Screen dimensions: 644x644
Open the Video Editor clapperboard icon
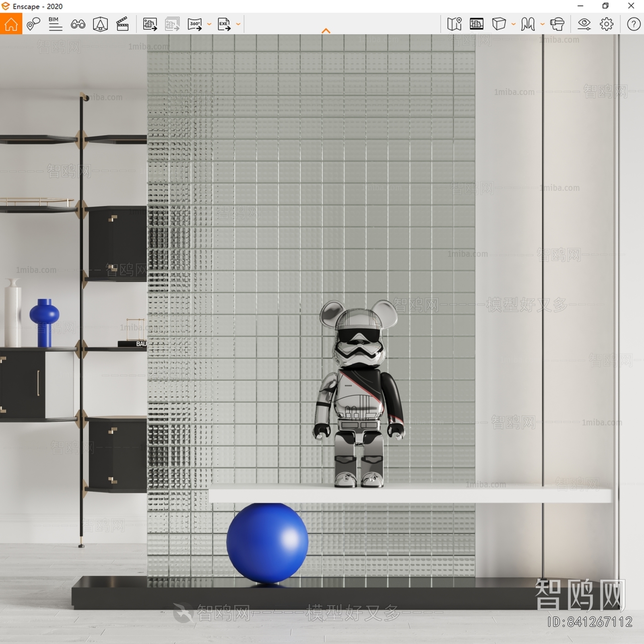click(x=122, y=24)
